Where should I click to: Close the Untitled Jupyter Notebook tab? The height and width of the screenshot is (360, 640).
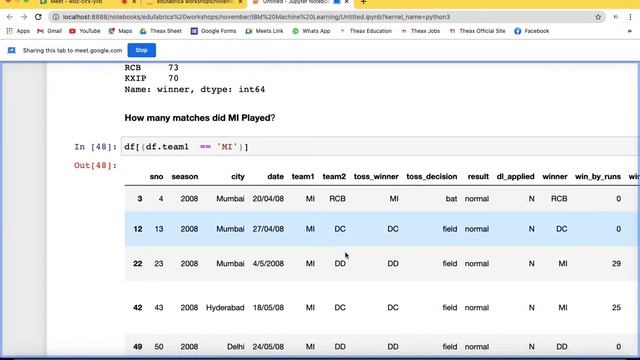tap(347, 2)
